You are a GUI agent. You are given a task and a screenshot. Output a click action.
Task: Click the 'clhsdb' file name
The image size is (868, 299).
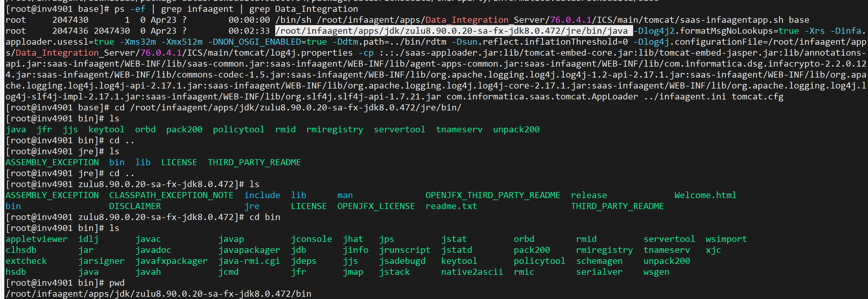(21, 250)
